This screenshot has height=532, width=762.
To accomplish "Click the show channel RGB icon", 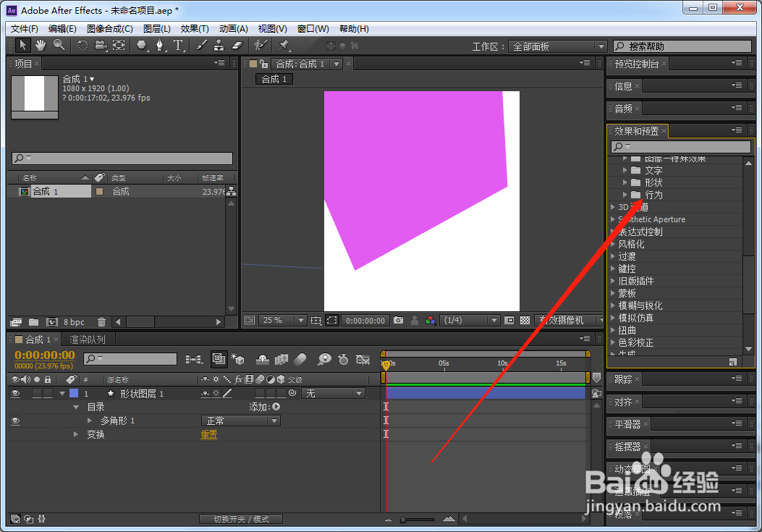I will tap(430, 321).
